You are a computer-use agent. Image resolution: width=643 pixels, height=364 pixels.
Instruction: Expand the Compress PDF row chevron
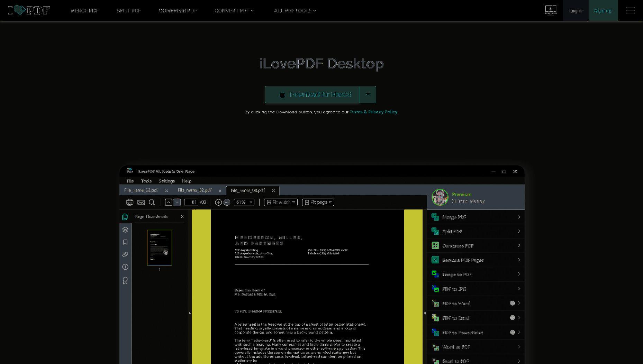pos(519,245)
